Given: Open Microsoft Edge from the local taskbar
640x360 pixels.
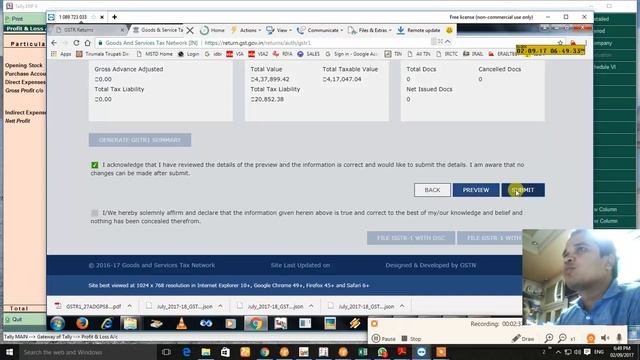Looking at the screenshot, I should [x=187, y=352].
